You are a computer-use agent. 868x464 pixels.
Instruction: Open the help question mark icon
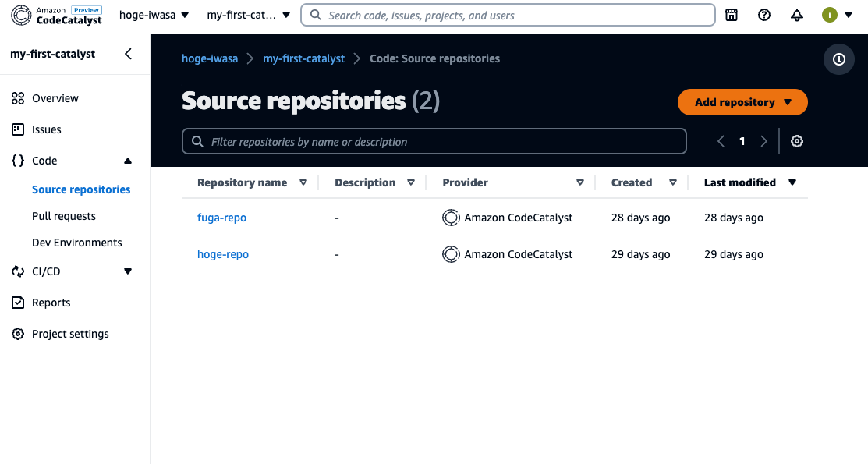tap(764, 16)
